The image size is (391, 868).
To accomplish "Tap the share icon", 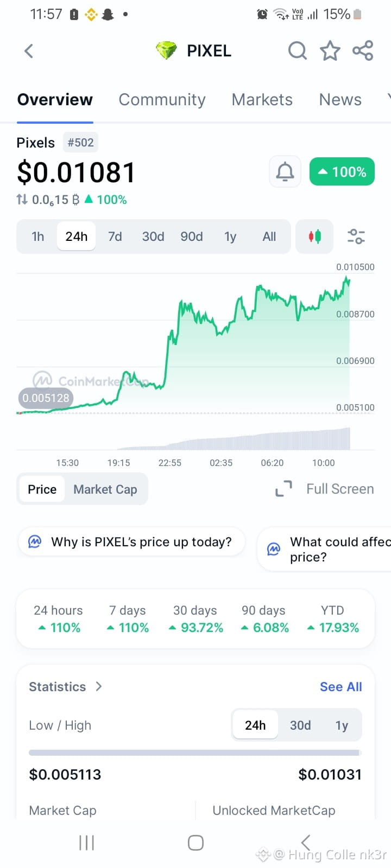I will click(x=363, y=51).
